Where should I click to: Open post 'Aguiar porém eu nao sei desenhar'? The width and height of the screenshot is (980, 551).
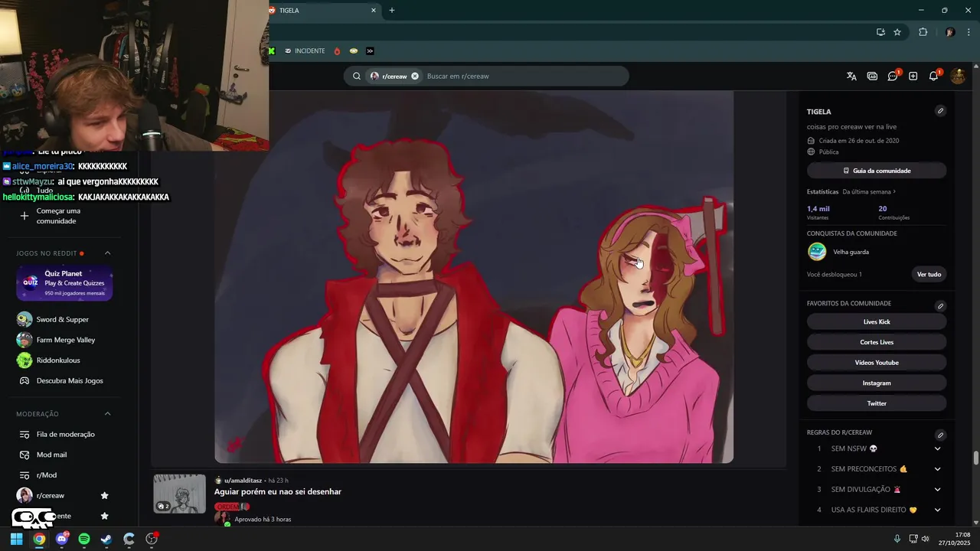coord(278,492)
